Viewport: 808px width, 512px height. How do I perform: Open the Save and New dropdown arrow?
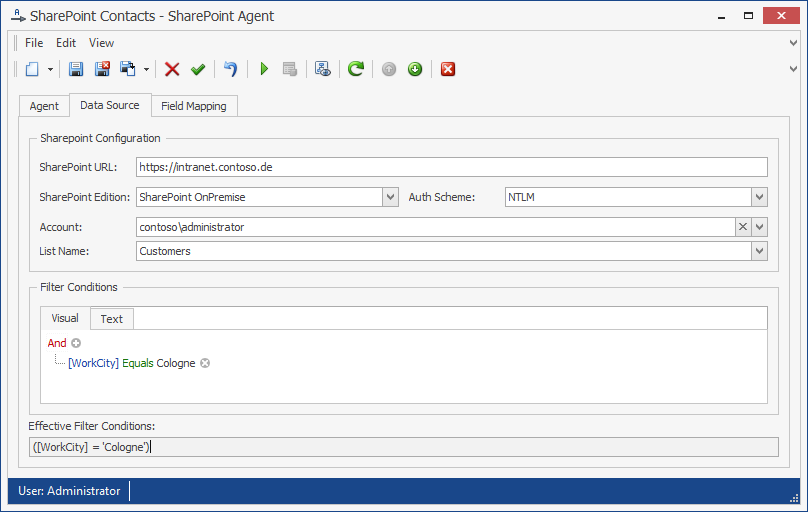click(146, 69)
